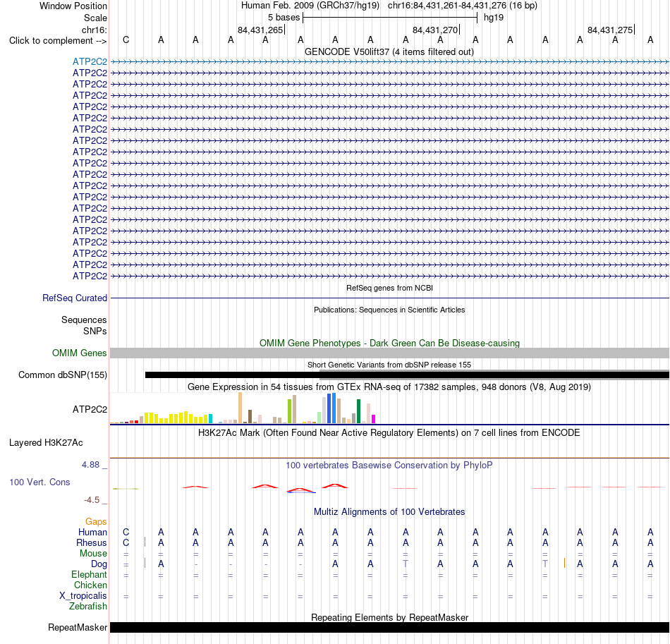
Task: Click the Elephant species label
Action: click(90, 574)
